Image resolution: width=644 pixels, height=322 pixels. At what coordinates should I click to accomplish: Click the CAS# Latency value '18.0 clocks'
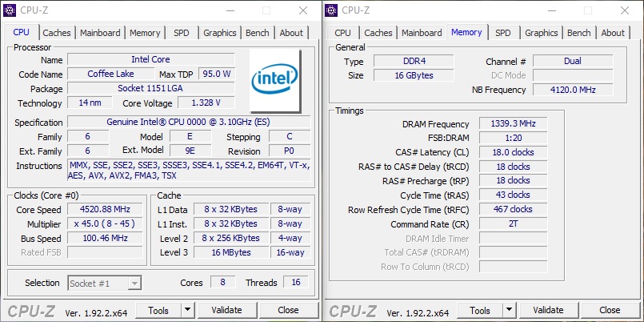(x=513, y=152)
